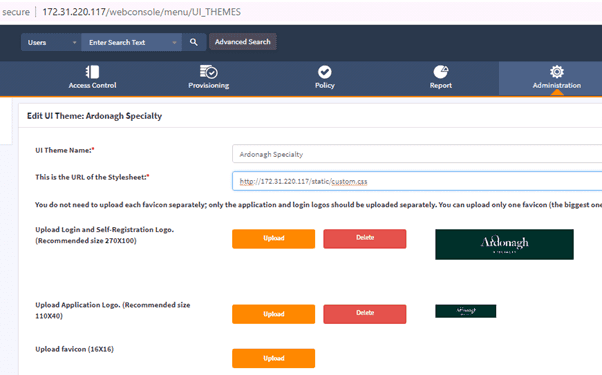The width and height of the screenshot is (602, 375).
Task: Open the Administration gear icon
Action: tap(557, 72)
